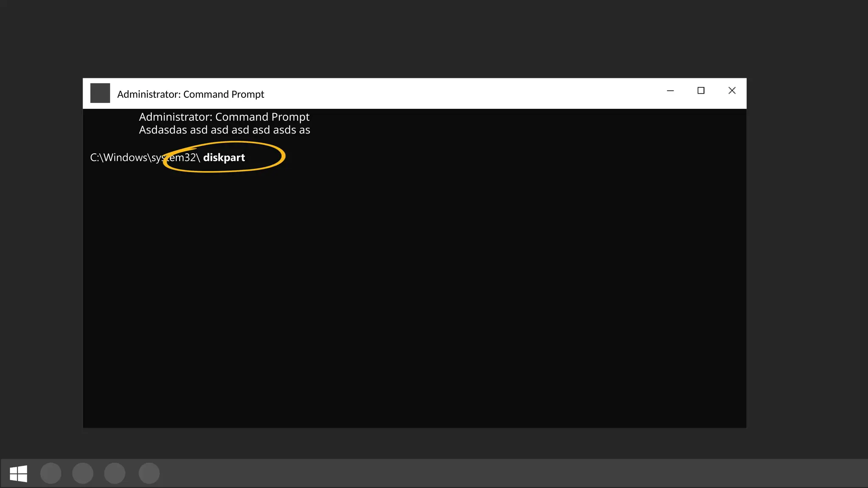Minimize the Command Prompt window
The image size is (868, 488).
[x=670, y=91]
